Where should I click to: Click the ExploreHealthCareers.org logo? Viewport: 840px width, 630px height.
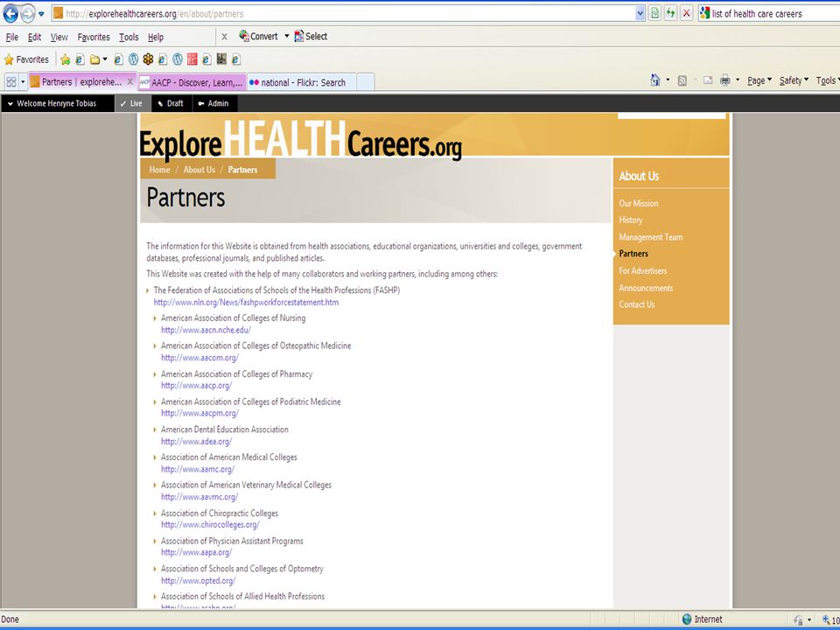(300, 139)
